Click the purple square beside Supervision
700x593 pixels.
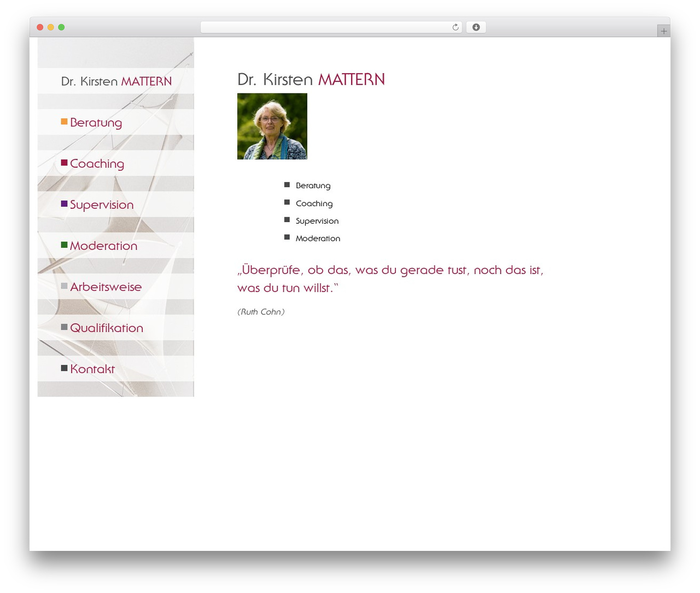pyautogui.click(x=64, y=204)
